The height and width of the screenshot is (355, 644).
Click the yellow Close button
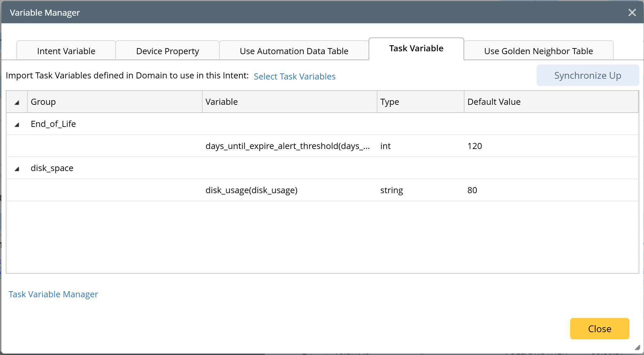[x=599, y=329]
